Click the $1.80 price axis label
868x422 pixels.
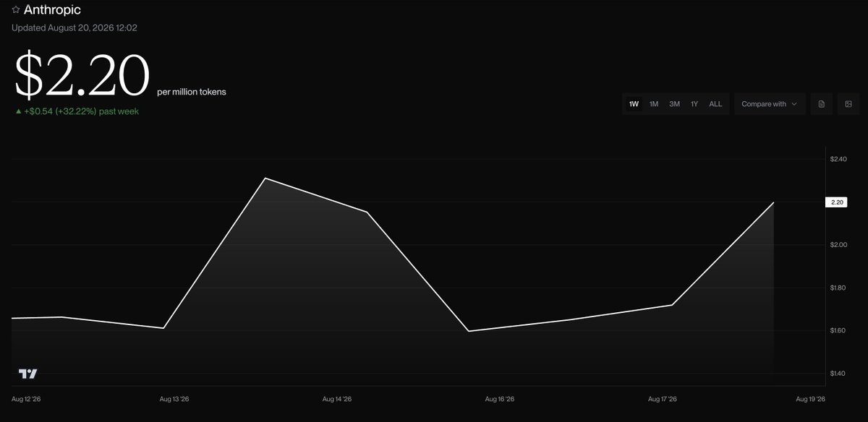click(838, 288)
